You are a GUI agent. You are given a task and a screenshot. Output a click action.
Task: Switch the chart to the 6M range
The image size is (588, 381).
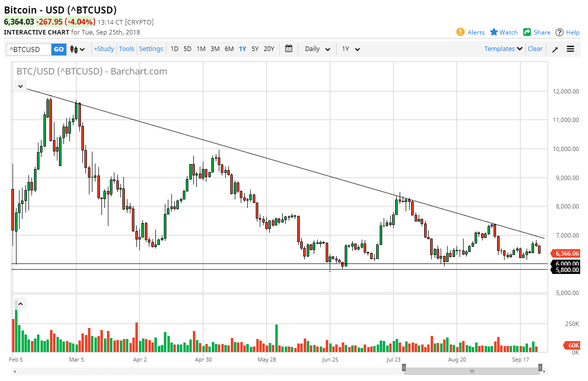[x=229, y=48]
